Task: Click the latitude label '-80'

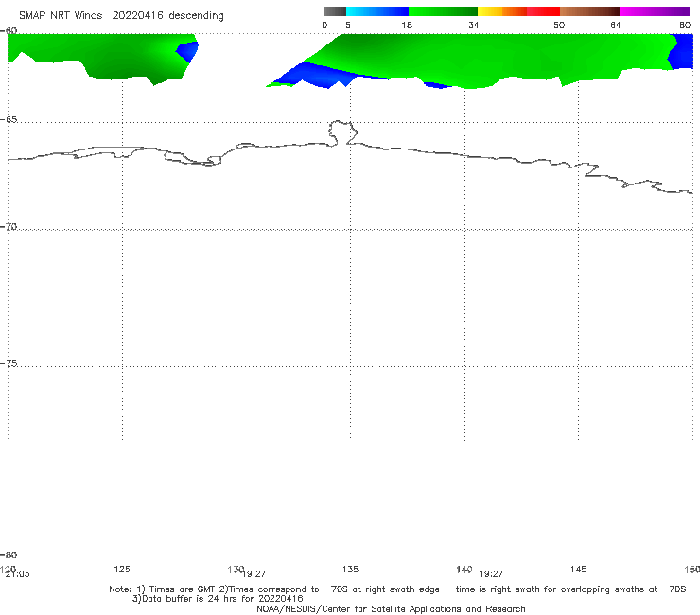Action: [x=9, y=554]
